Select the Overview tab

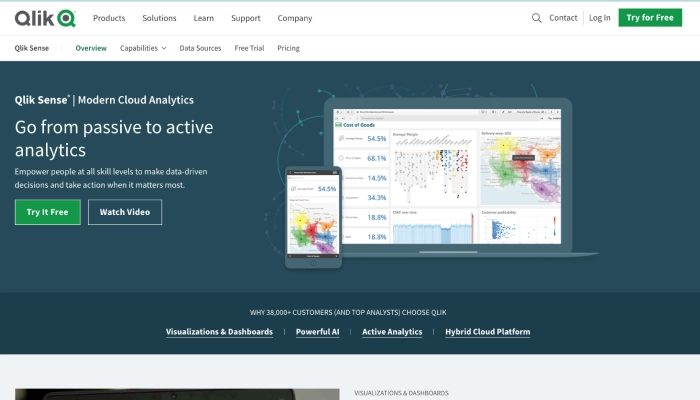click(x=91, y=48)
